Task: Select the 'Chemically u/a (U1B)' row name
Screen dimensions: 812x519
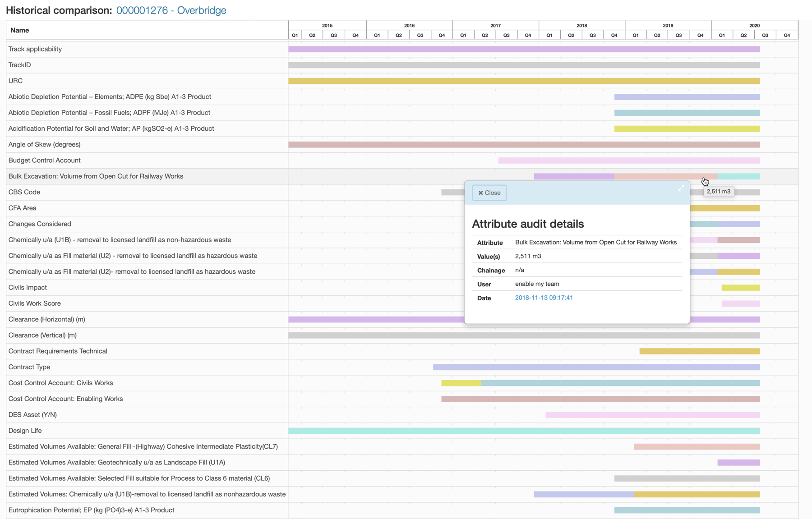Action: (120, 240)
